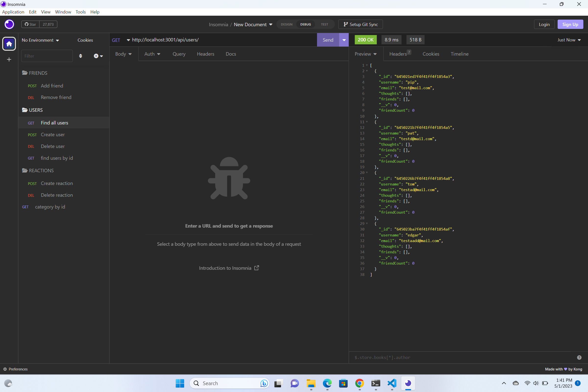The image size is (588, 392).
Task: Open Google Chrome from the taskbar
Action: pos(359,383)
